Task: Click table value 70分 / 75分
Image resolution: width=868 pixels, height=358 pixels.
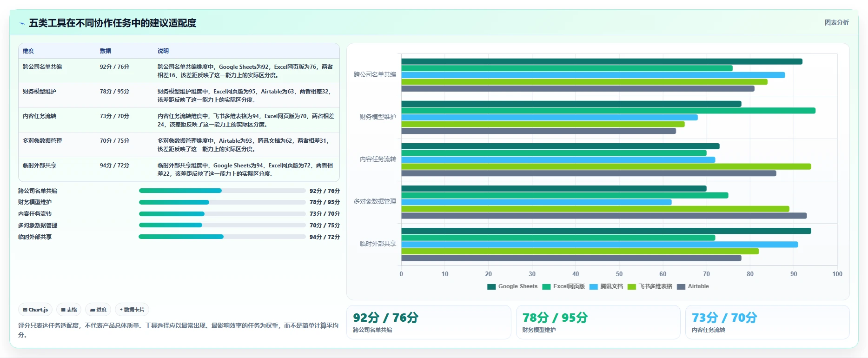Action: point(114,141)
